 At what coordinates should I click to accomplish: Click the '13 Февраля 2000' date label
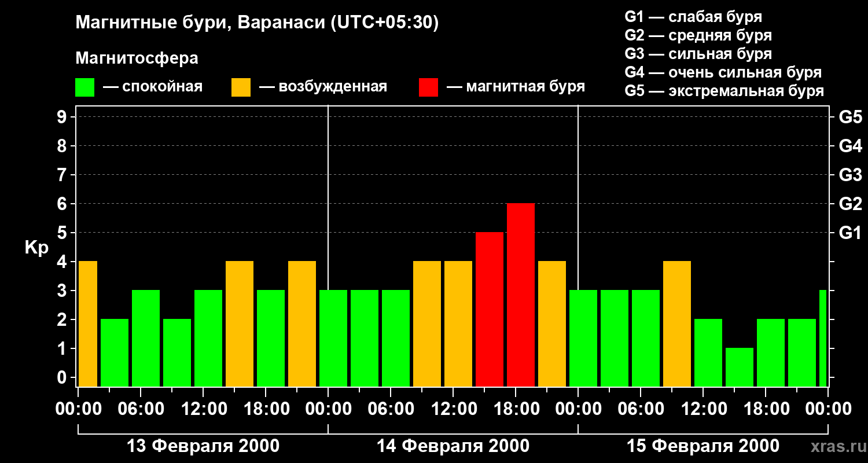tap(203, 446)
